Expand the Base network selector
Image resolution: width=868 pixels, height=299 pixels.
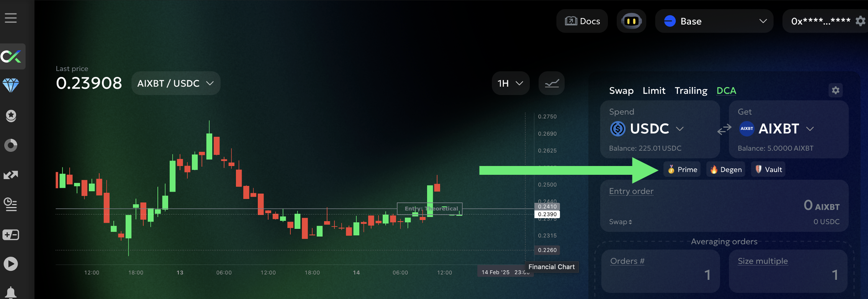point(714,21)
